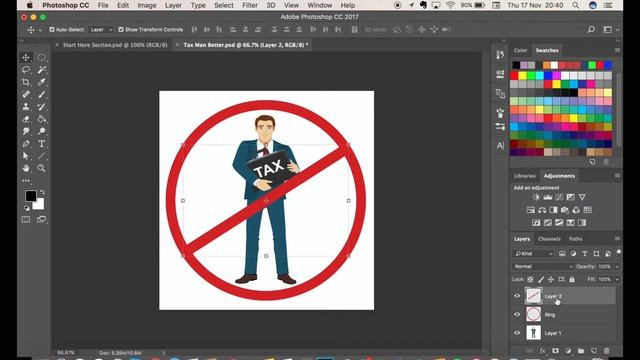
Task: Toggle lock image pixels brush icon
Action: point(541,280)
